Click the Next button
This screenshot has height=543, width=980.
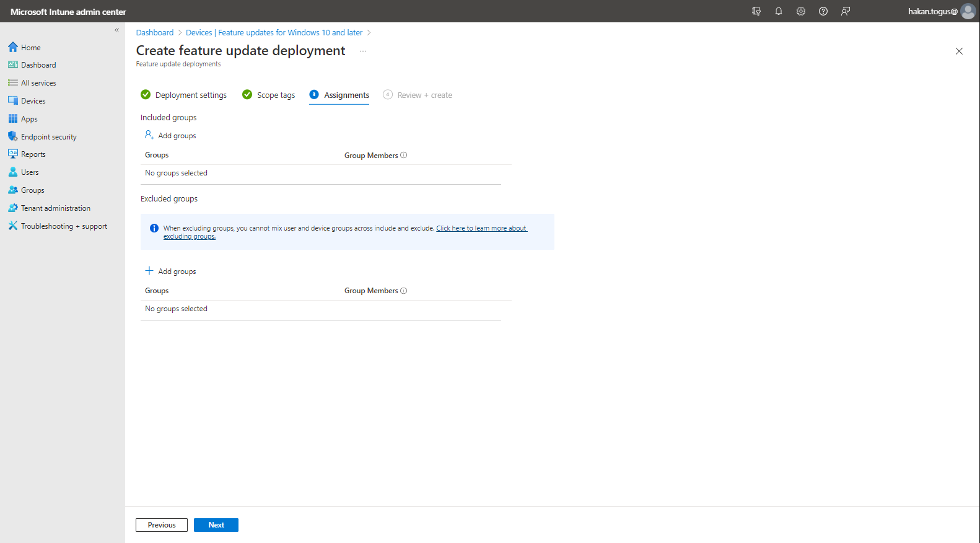[x=216, y=525]
